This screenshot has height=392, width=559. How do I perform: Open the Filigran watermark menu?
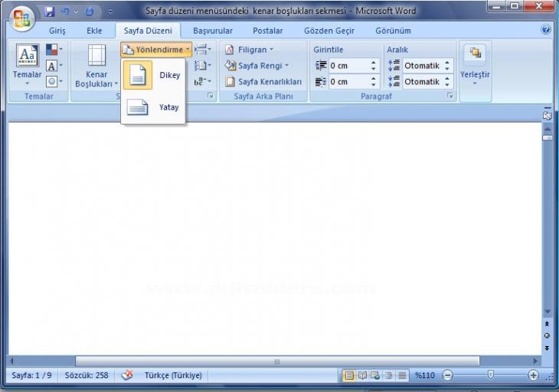pyautogui.click(x=249, y=50)
